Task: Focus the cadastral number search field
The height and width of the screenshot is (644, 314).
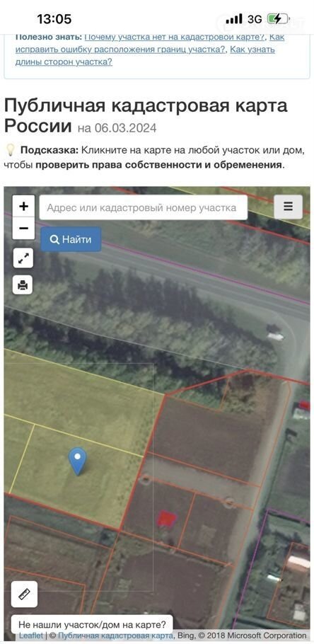Action: pyautogui.click(x=144, y=207)
